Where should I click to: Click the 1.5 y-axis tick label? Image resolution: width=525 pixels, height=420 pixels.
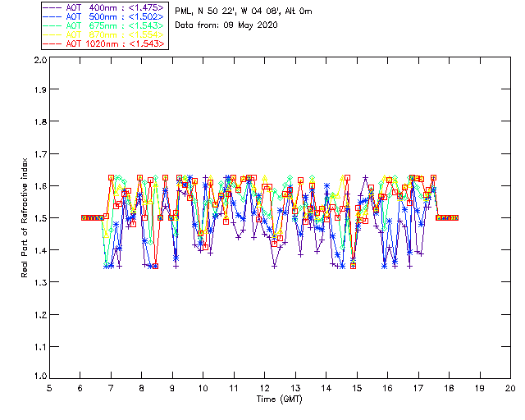[x=40, y=218]
